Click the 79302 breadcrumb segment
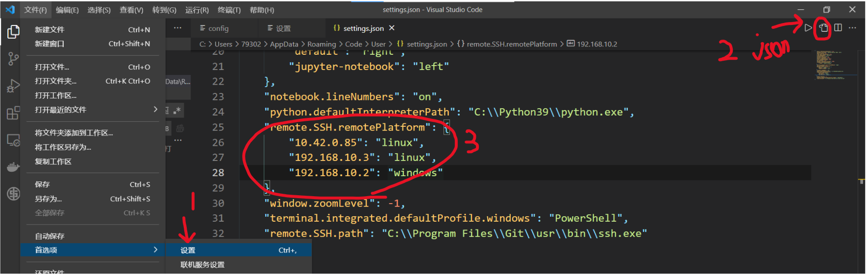Viewport: 868px width, 275px height. (x=251, y=44)
